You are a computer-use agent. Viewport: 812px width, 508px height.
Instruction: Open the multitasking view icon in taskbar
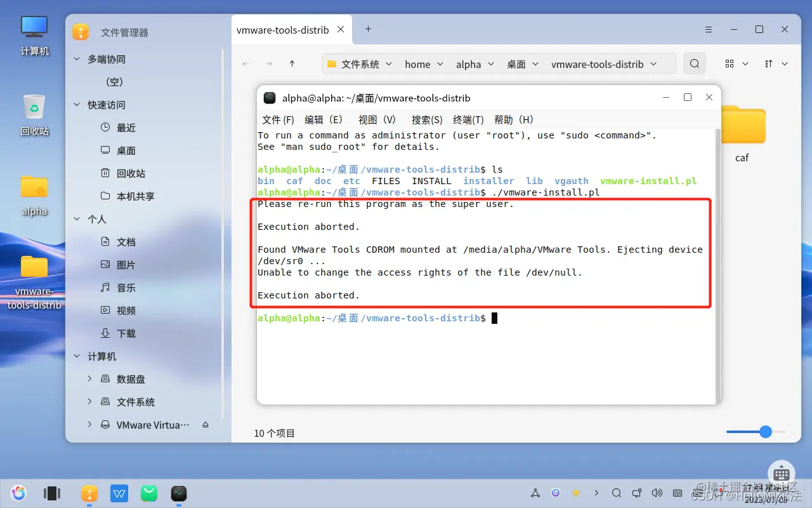pyautogui.click(x=51, y=493)
